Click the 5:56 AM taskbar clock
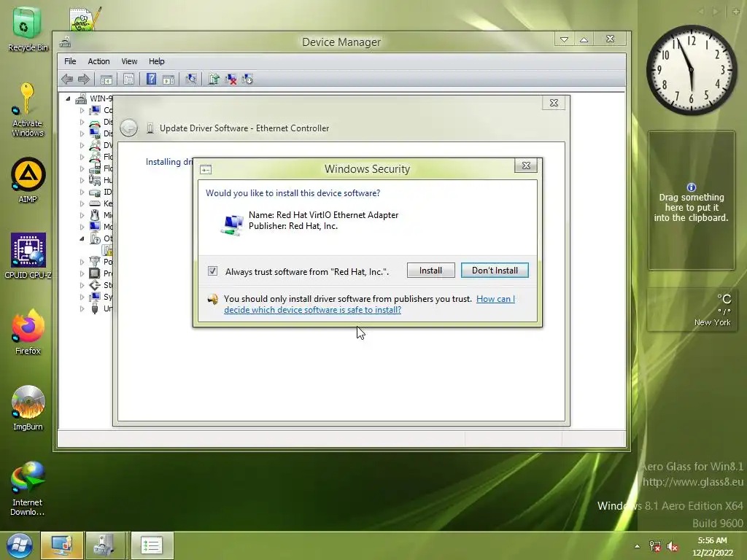This screenshot has height=560, width=747. [713, 546]
